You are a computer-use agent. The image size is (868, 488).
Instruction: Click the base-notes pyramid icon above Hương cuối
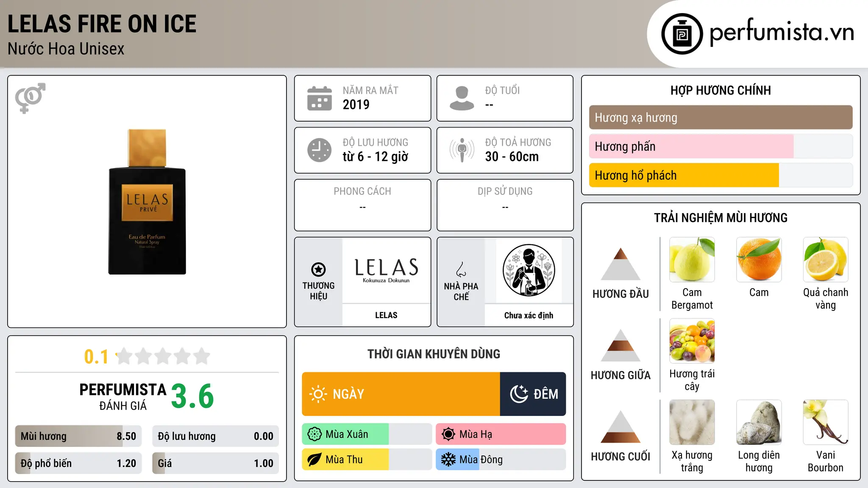[x=620, y=427]
